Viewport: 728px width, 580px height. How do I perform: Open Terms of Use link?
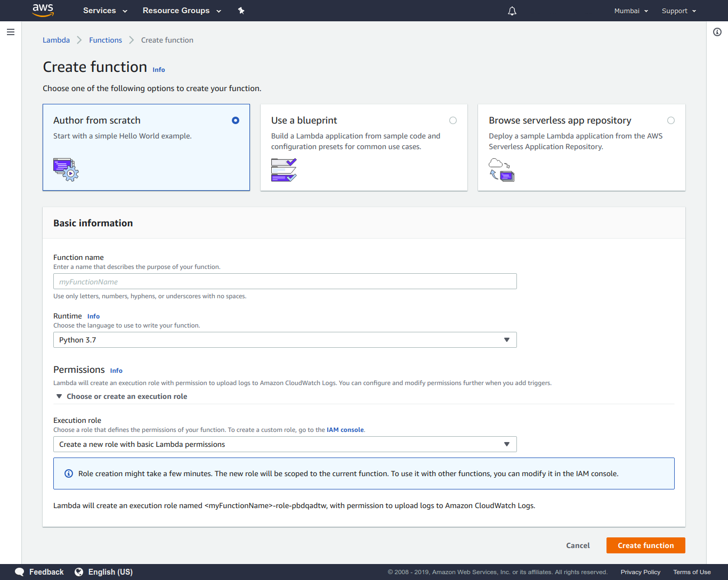point(692,572)
